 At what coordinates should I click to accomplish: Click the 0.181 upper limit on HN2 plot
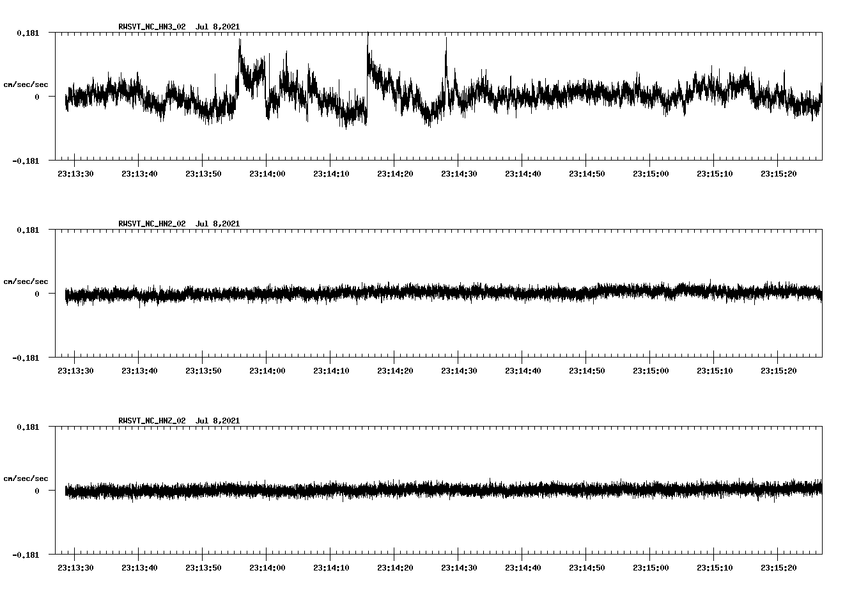tap(27, 230)
